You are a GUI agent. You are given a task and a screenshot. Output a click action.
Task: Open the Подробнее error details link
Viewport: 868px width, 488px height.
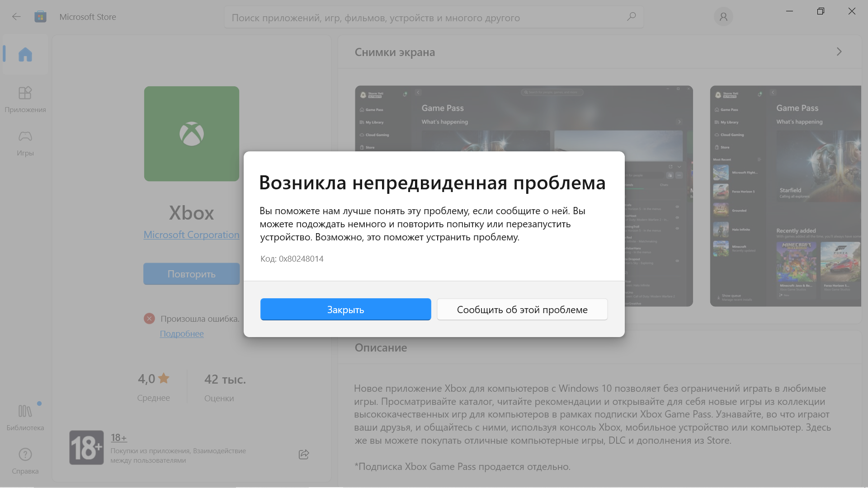[x=182, y=333]
